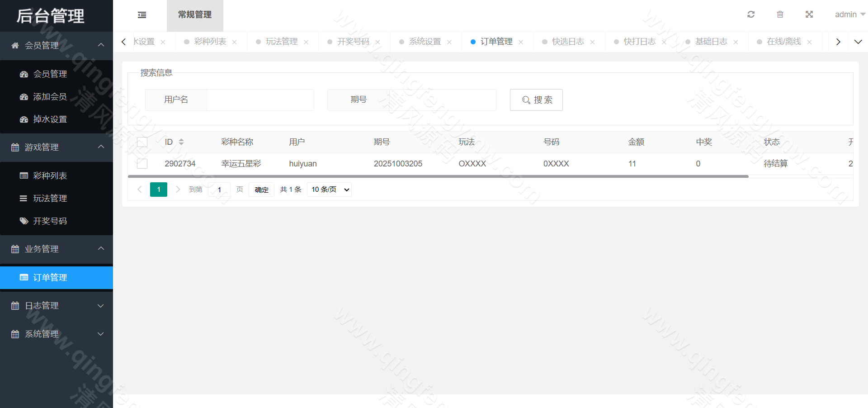This screenshot has width=868, height=408.
Task: Refresh the current page view
Action: point(751,14)
